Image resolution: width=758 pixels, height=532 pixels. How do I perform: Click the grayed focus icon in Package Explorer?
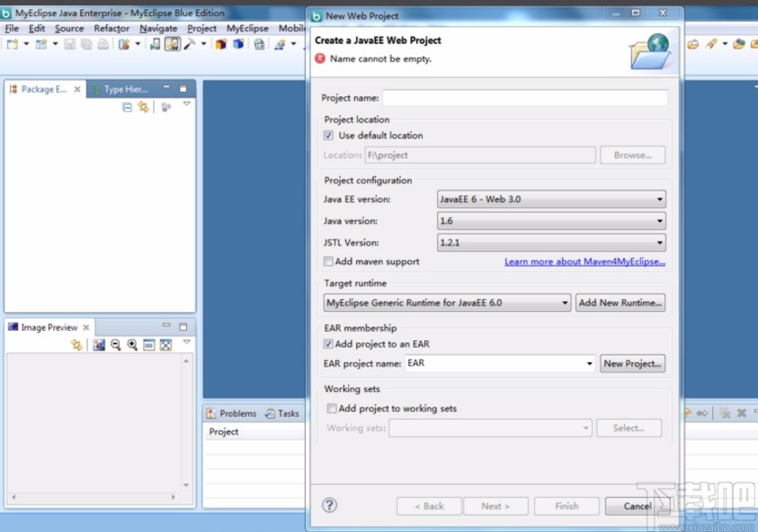point(165,107)
